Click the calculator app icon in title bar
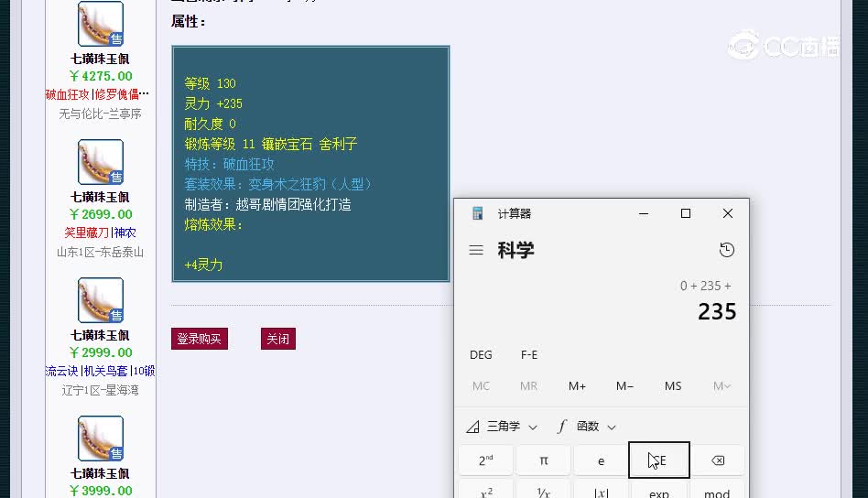Viewport: 868px width, 498px height. pos(477,213)
